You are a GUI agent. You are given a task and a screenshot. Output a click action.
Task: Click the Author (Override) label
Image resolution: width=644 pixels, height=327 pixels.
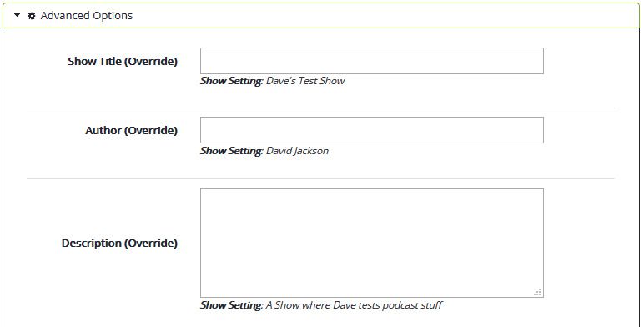[x=132, y=131]
